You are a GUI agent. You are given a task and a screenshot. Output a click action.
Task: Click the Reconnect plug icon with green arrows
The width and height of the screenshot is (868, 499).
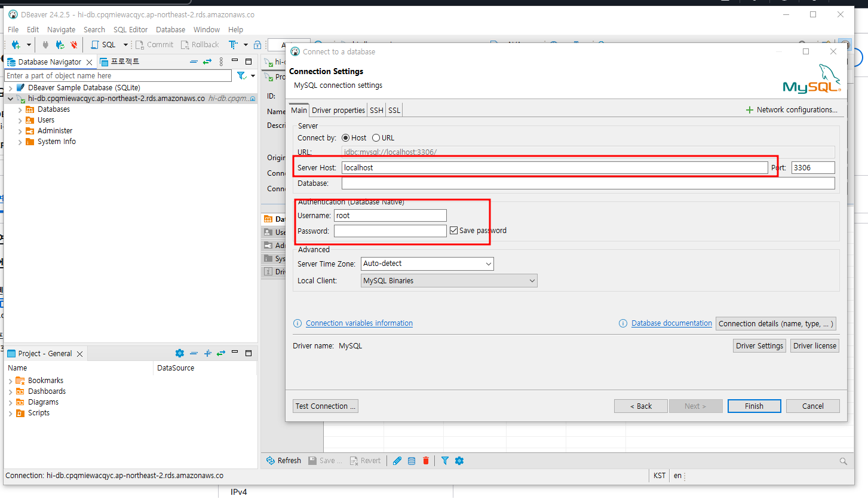click(60, 45)
